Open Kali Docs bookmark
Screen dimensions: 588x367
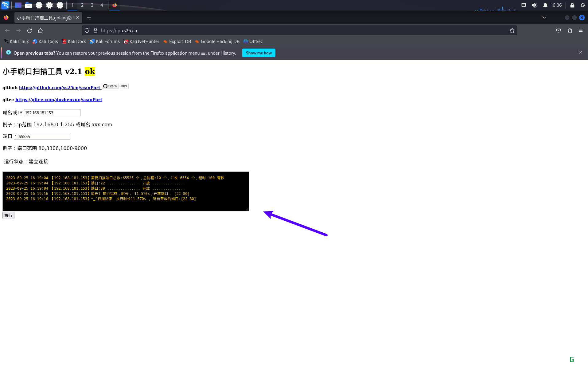[x=74, y=41]
